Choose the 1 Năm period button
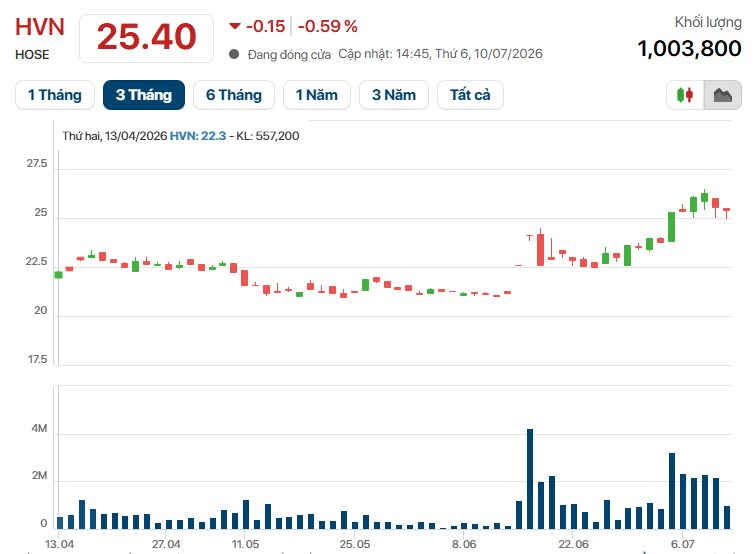The image size is (753, 554). coord(316,95)
